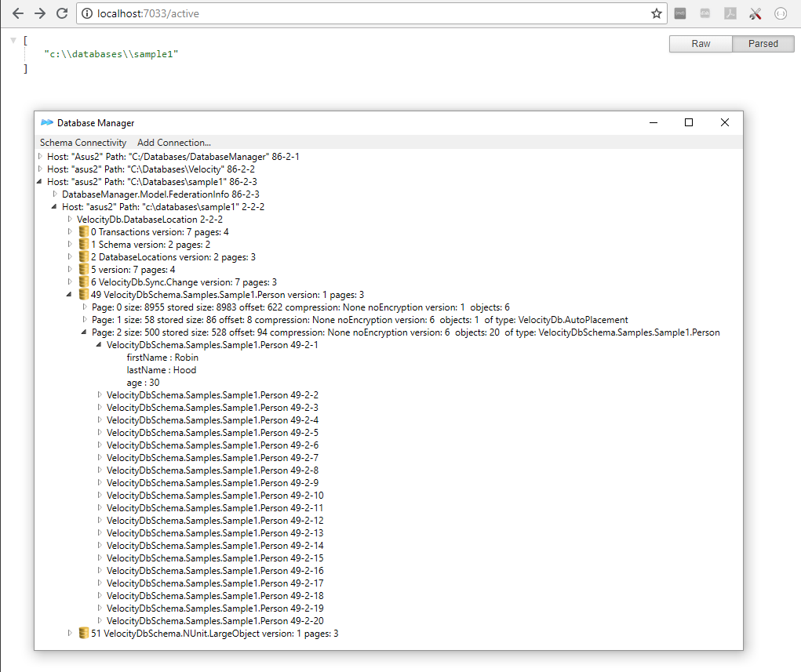Screen dimensions: 801x672
Task: Expand the VelocityDb.DatabaseLocation 2-2-2 node
Action: 70,219
